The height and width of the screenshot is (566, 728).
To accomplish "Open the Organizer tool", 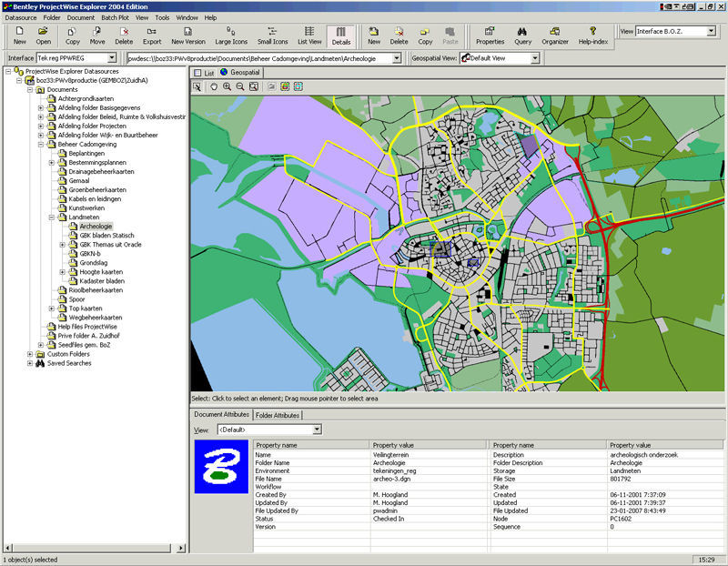I will (x=554, y=35).
